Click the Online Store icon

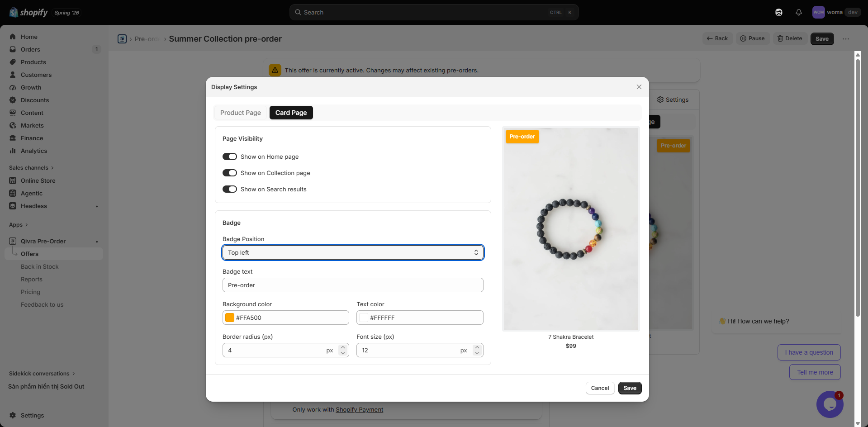[x=13, y=180]
